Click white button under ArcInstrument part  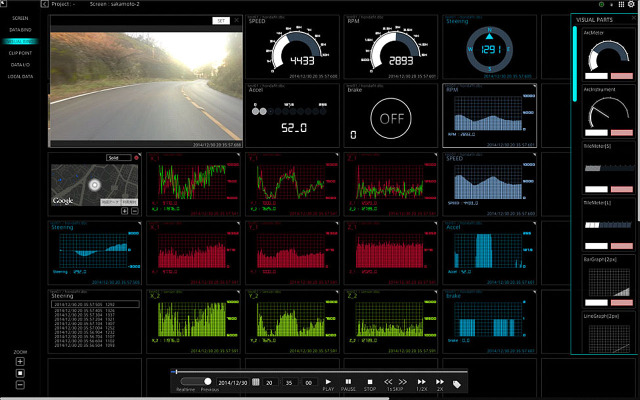pos(596,133)
